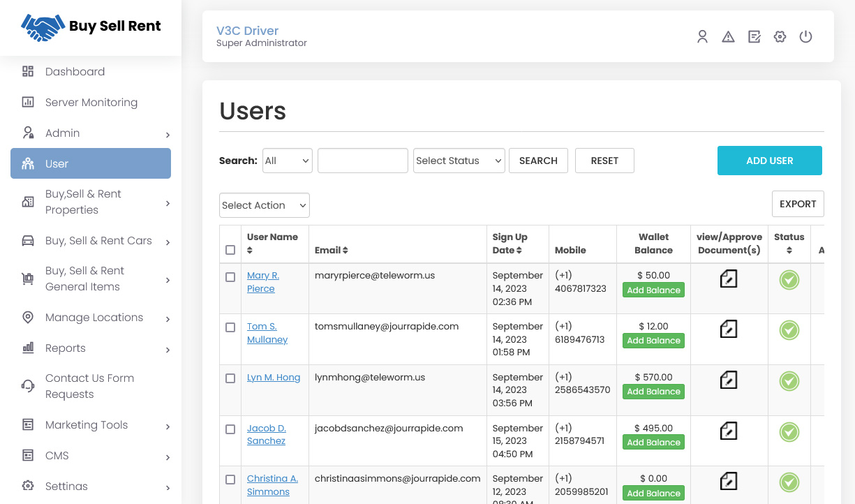855x504 pixels.
Task: Click the green status icon for Tom S. Mullaney
Action: pyautogui.click(x=789, y=330)
